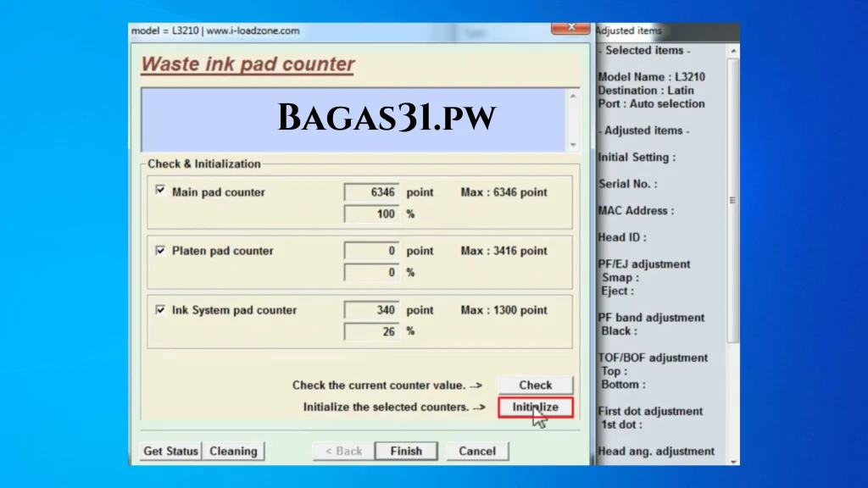Click 'PF band adjustment' in Adjusted items panel
The height and width of the screenshot is (488, 868).
(x=651, y=318)
